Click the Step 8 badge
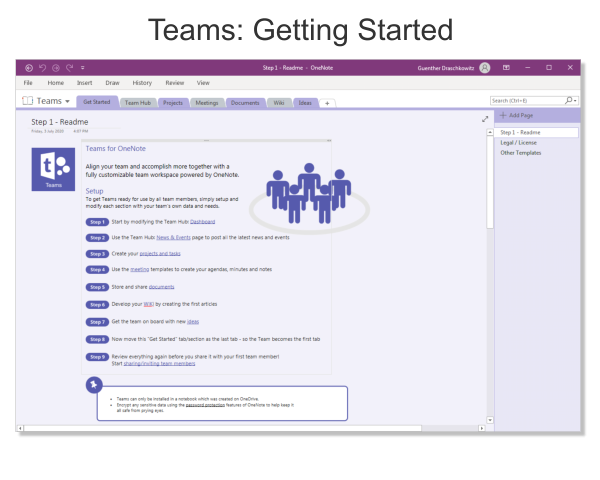600x480 pixels. 97,339
